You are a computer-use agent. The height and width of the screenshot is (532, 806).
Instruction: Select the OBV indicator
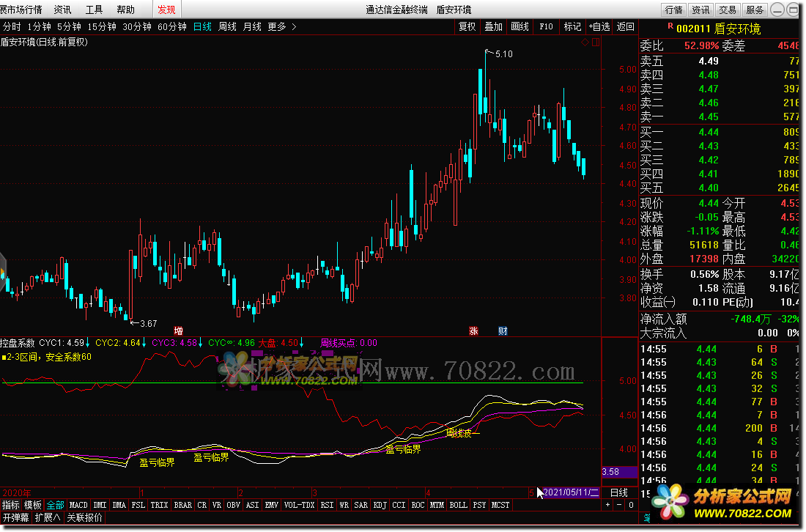click(233, 505)
